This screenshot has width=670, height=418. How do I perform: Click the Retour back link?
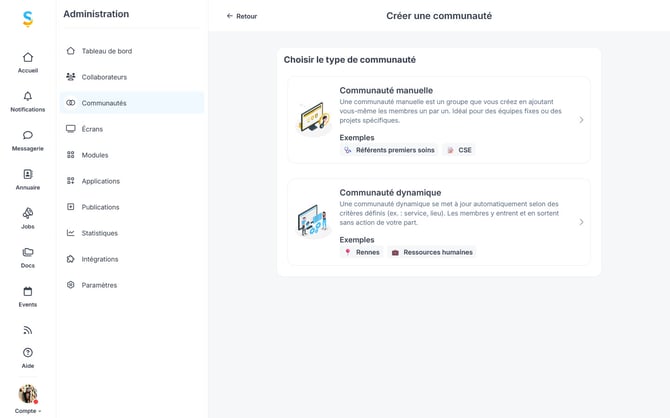tap(242, 16)
